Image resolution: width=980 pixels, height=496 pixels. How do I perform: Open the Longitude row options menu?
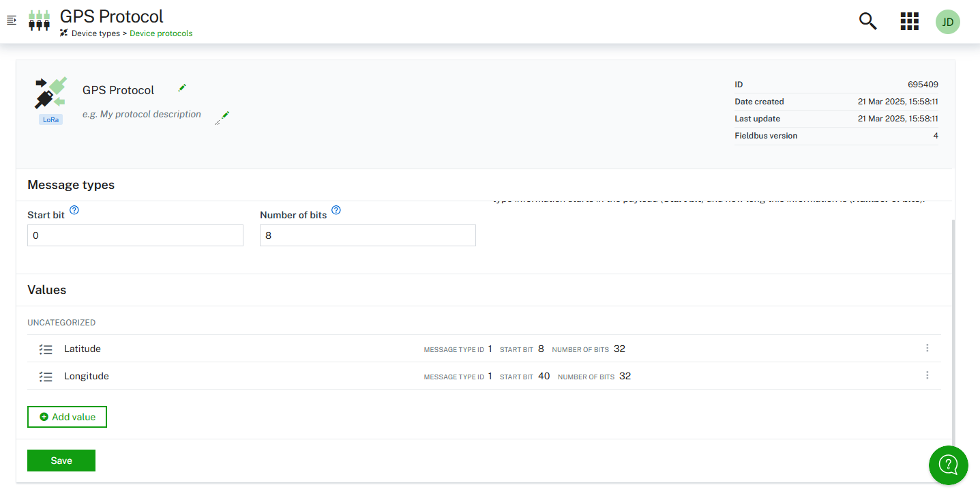(x=927, y=375)
